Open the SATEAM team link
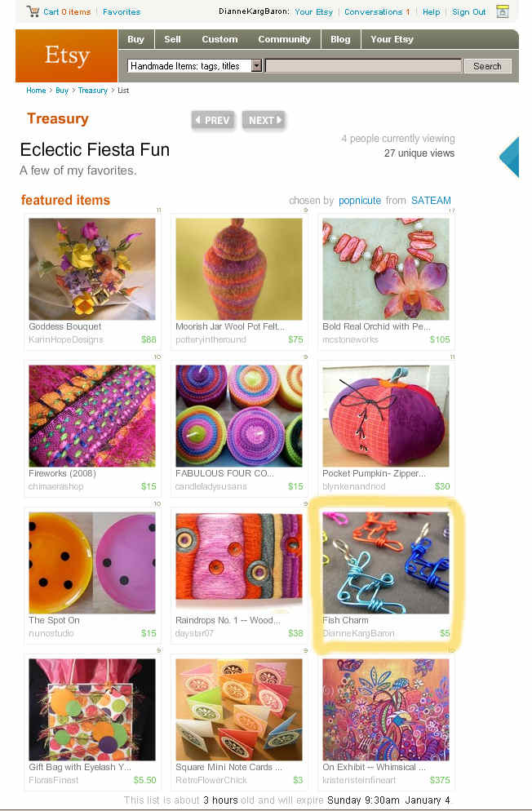This screenshot has width=532, height=811. coord(431,200)
